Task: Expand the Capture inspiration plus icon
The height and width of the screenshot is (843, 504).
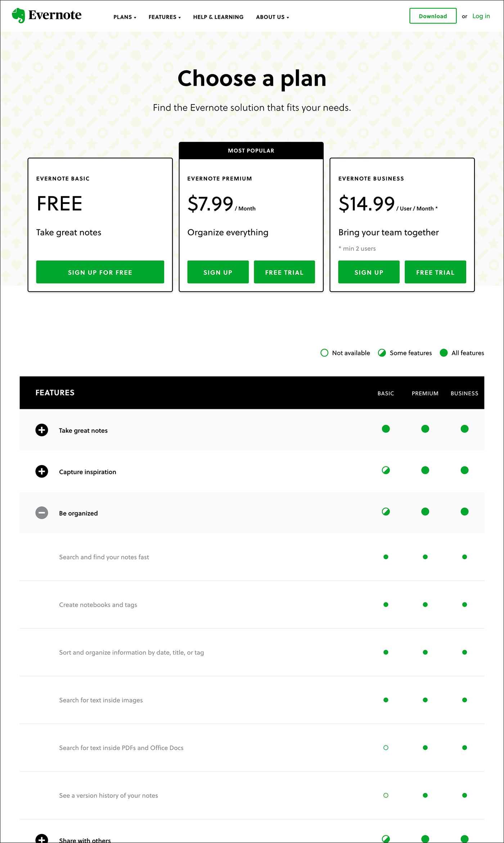Action: click(x=42, y=471)
